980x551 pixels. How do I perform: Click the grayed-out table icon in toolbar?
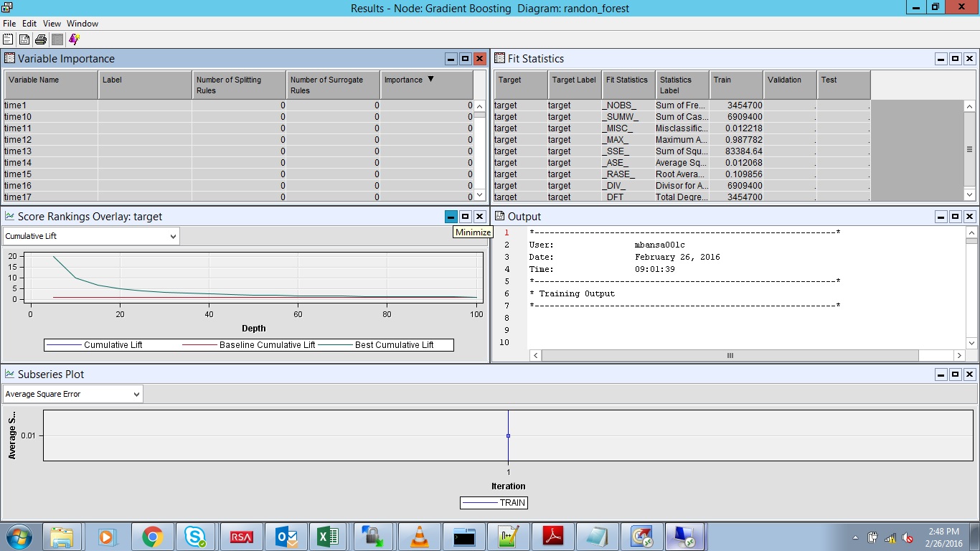click(57, 39)
